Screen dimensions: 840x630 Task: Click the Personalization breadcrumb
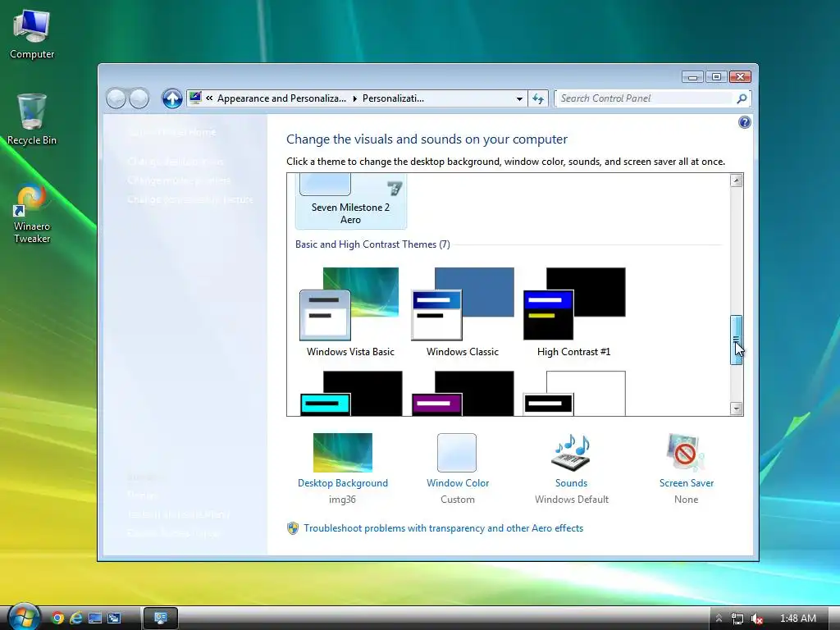(393, 98)
